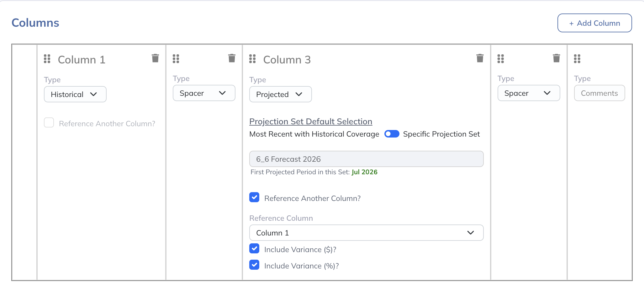Click the Column 3 title text

tap(287, 60)
